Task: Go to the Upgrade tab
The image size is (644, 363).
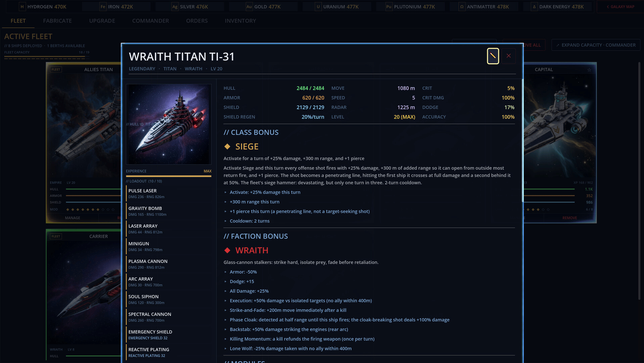Action: coord(102,21)
